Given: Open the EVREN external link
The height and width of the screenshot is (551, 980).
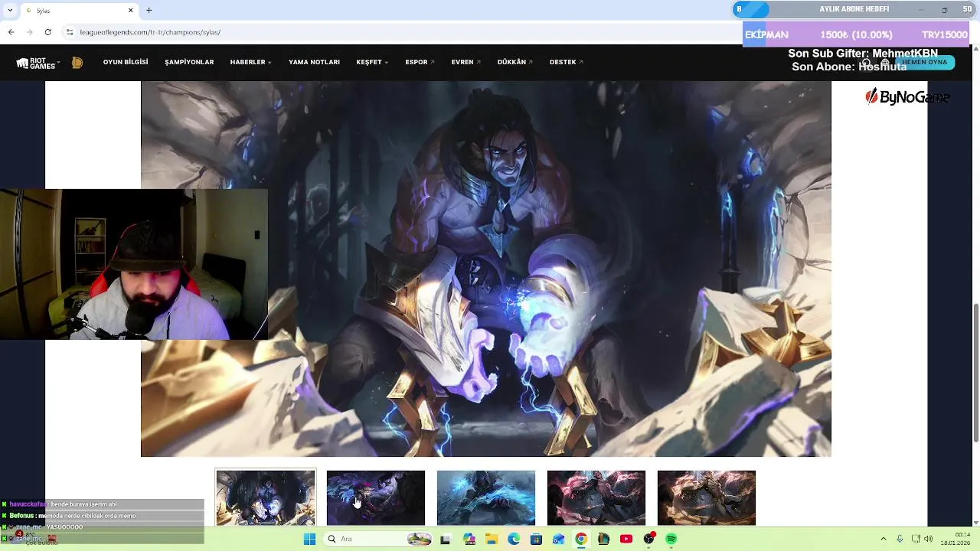Looking at the screenshot, I should pos(465,62).
